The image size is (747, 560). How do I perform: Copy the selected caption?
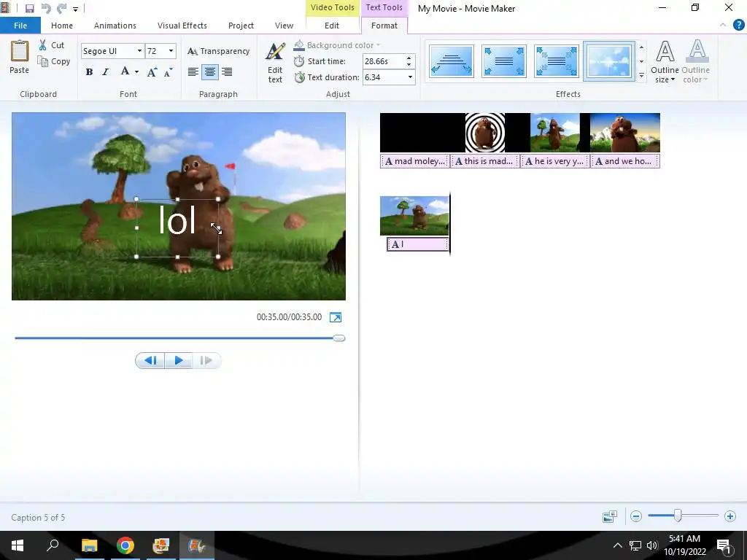[x=54, y=61]
